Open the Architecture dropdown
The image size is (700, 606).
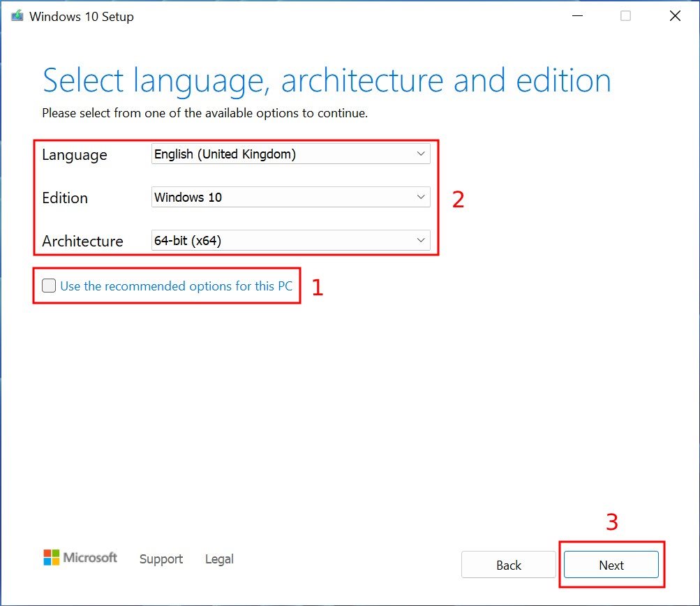tap(290, 240)
